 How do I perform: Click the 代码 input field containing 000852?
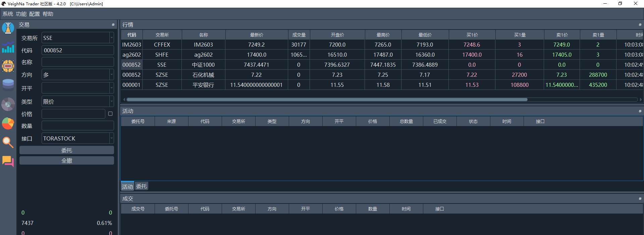77,50
